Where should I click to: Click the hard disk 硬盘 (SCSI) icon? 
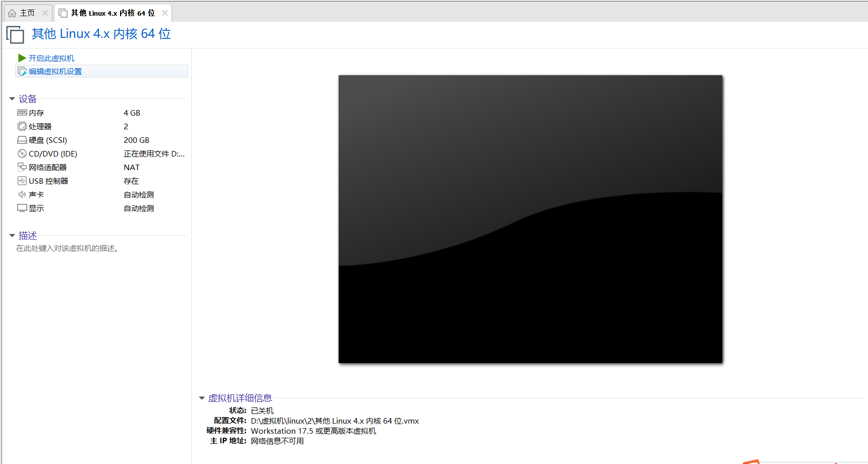22,140
